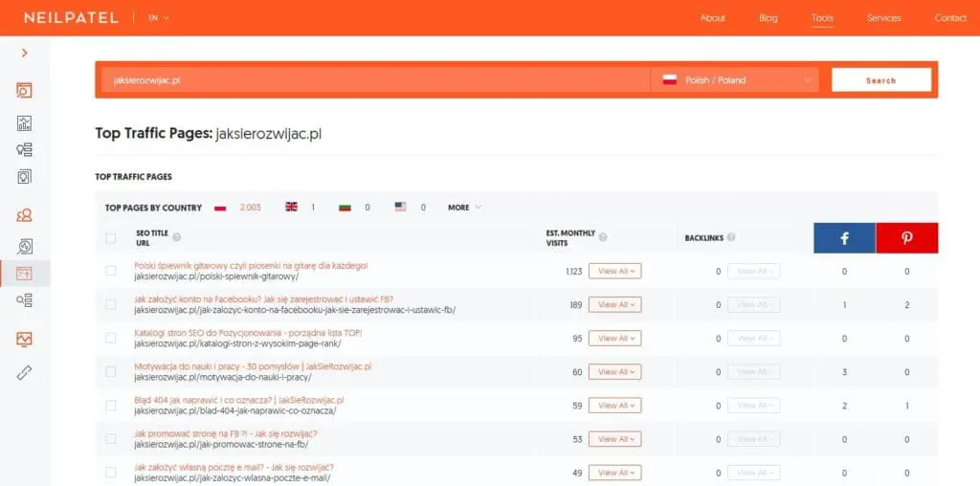Screen dimensions: 980x486
Task: Open the EN language dropdown
Action: coord(159,17)
